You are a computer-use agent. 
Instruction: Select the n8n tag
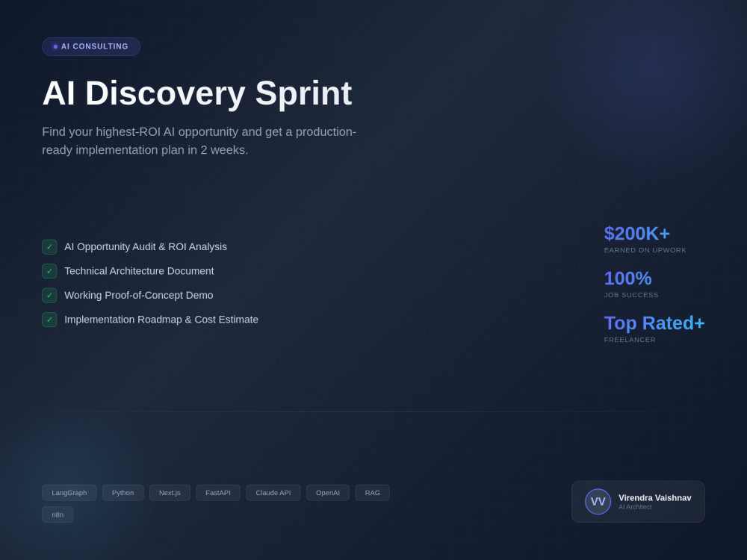[x=58, y=514]
